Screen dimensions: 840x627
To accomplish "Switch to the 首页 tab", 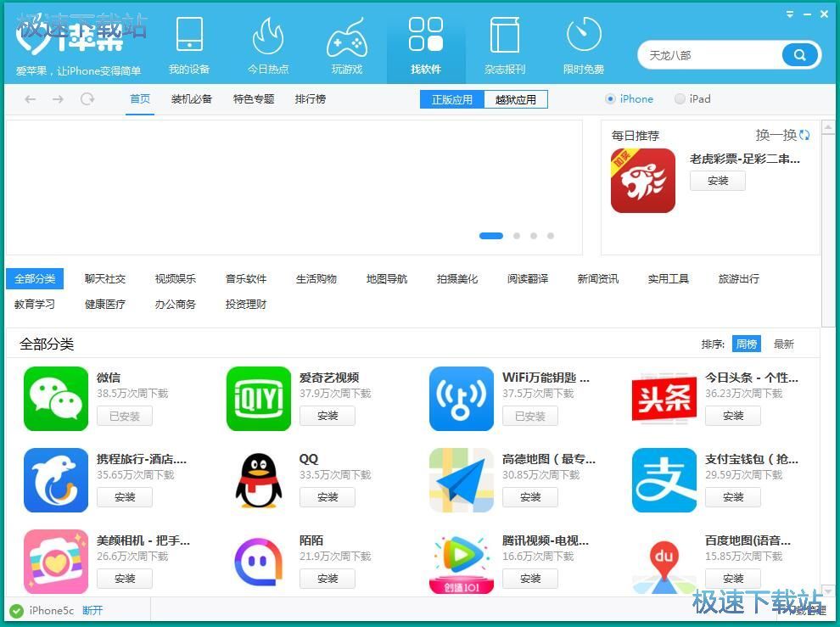I will [140, 99].
